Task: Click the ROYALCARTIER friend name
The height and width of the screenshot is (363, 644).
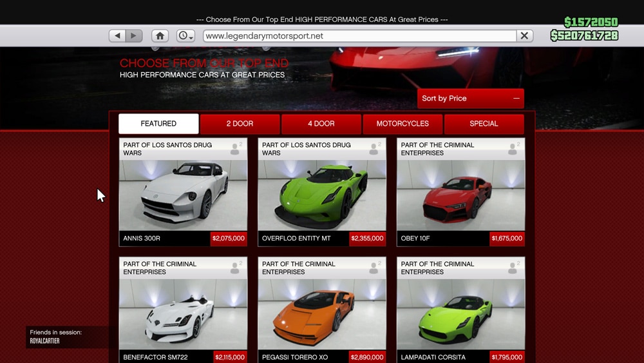Action: (45, 341)
